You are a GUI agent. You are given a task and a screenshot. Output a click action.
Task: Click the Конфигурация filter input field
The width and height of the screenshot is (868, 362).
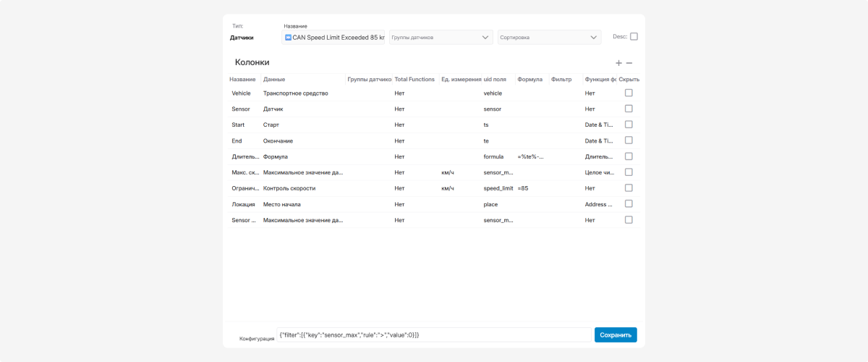tap(434, 335)
